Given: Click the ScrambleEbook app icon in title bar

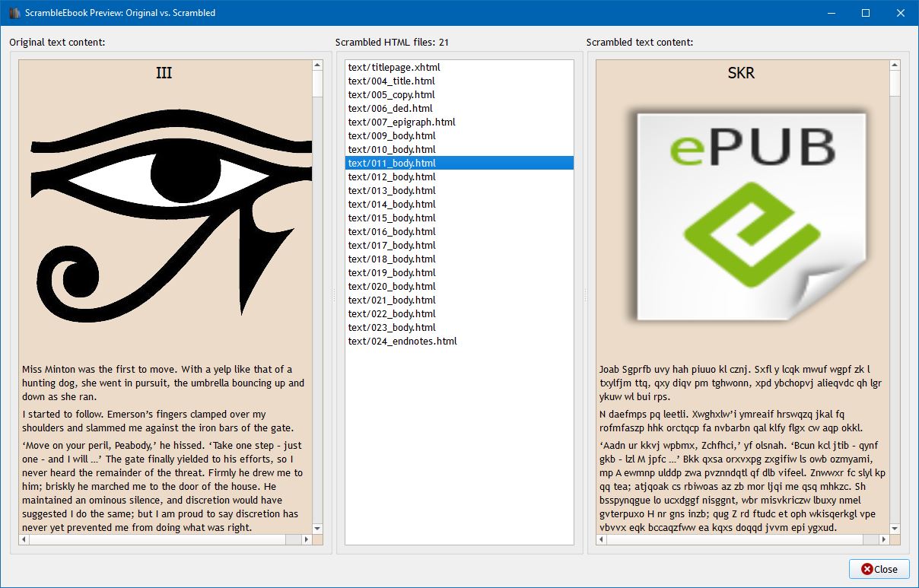Looking at the screenshot, I should [14, 12].
